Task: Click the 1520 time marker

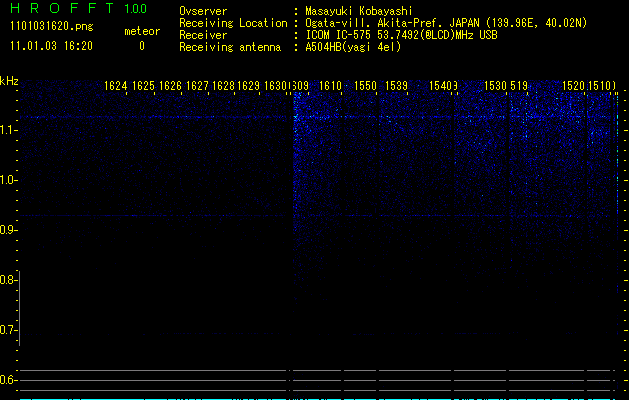Action: [574, 86]
